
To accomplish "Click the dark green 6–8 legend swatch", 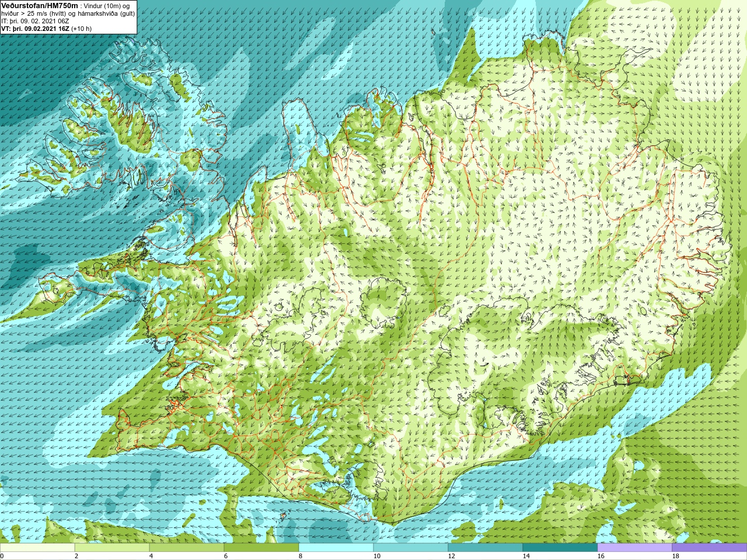I will (x=261, y=548).
